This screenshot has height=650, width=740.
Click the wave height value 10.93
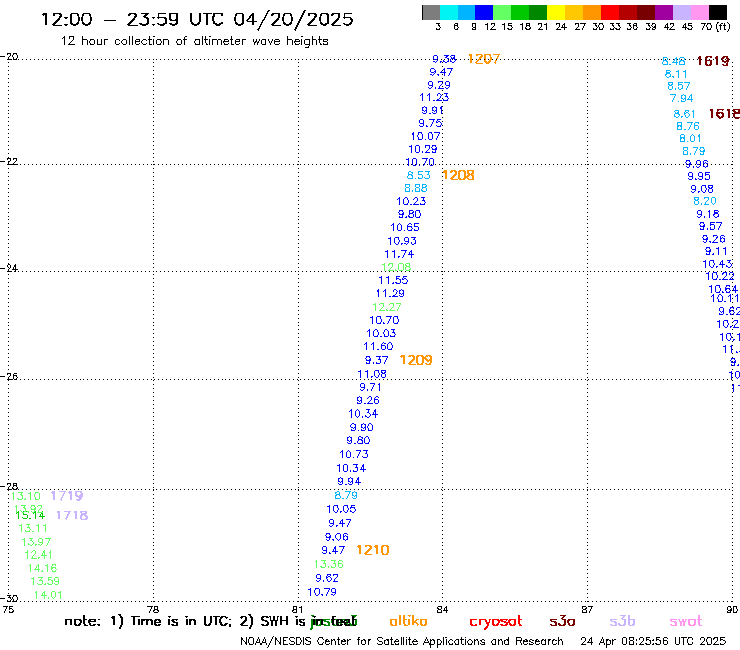[x=402, y=241]
